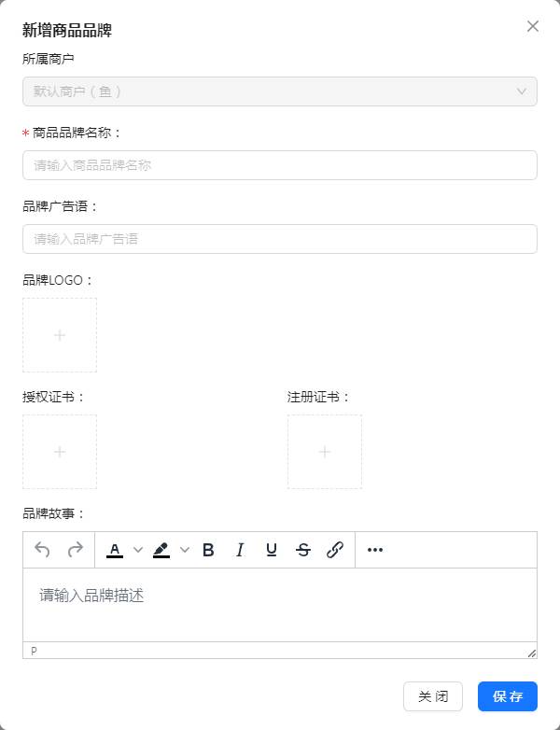Focus the 商品品牌名称 input field
560x730 pixels.
[x=280, y=165]
